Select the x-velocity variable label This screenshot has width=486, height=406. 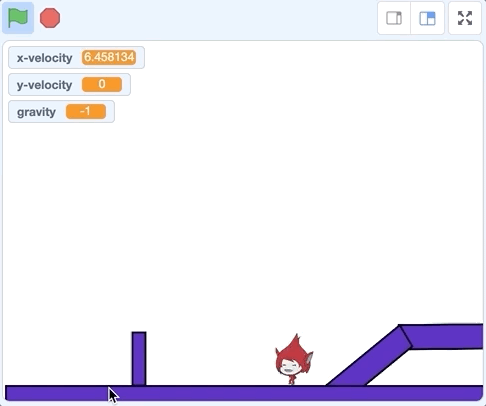[x=44, y=58]
